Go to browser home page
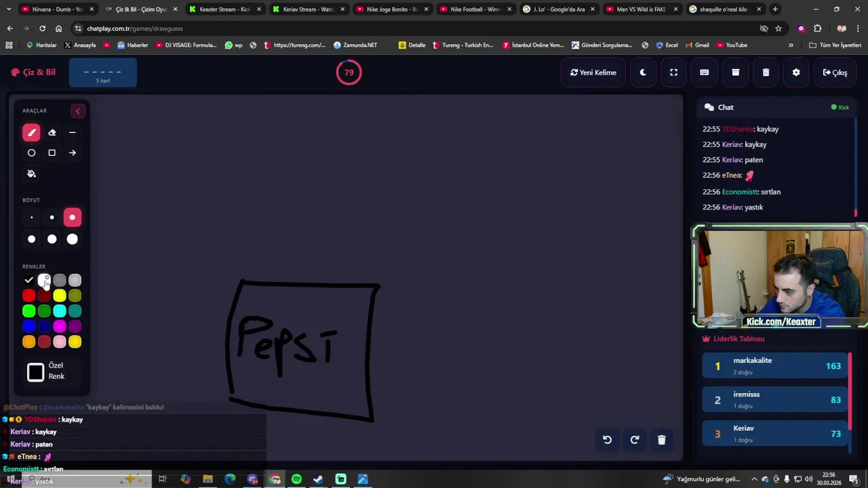Screen dimensions: 868x488 point(58,28)
